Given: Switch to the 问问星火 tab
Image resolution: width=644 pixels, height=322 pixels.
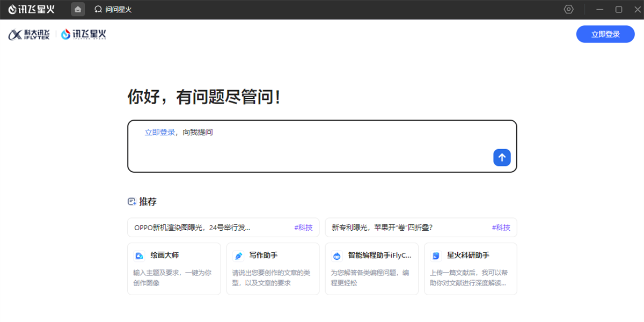Looking at the screenshot, I should [113, 9].
